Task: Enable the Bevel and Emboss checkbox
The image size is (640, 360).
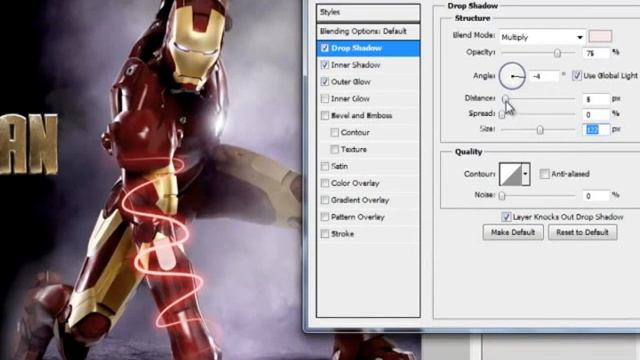Action: [325, 116]
